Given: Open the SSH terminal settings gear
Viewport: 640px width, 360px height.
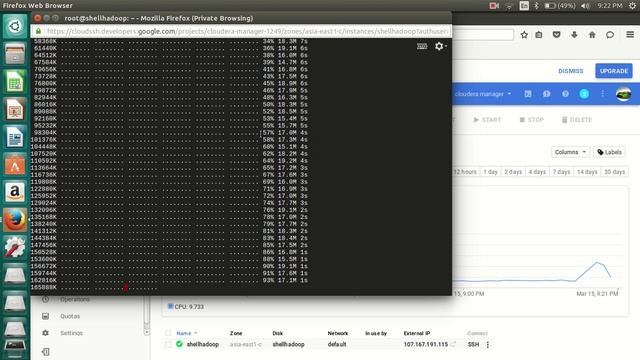Looking at the screenshot, I should pos(440,46).
